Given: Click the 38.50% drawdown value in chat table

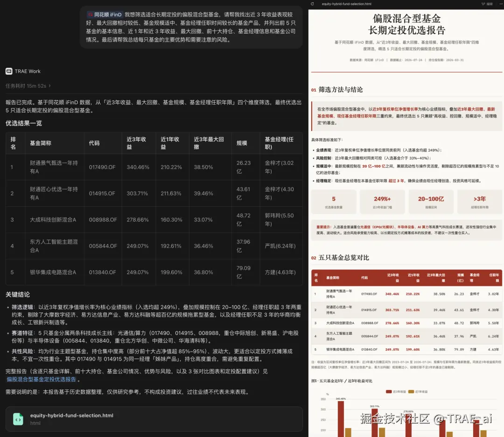Looking at the screenshot, I should pos(203,167).
